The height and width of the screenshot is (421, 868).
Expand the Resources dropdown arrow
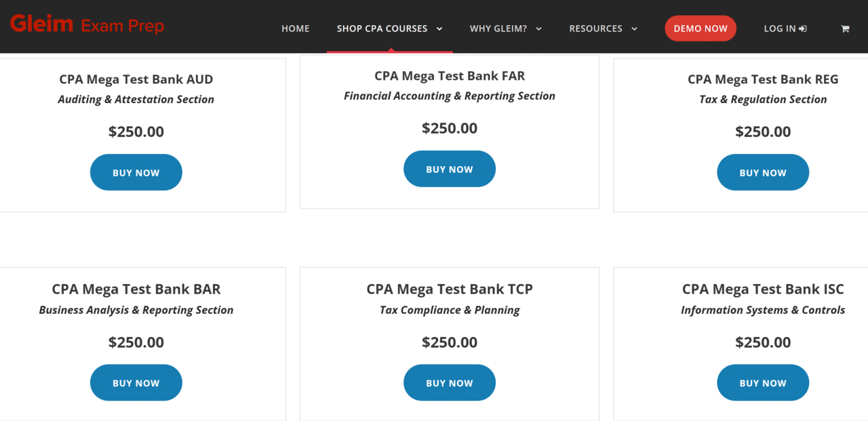click(635, 28)
